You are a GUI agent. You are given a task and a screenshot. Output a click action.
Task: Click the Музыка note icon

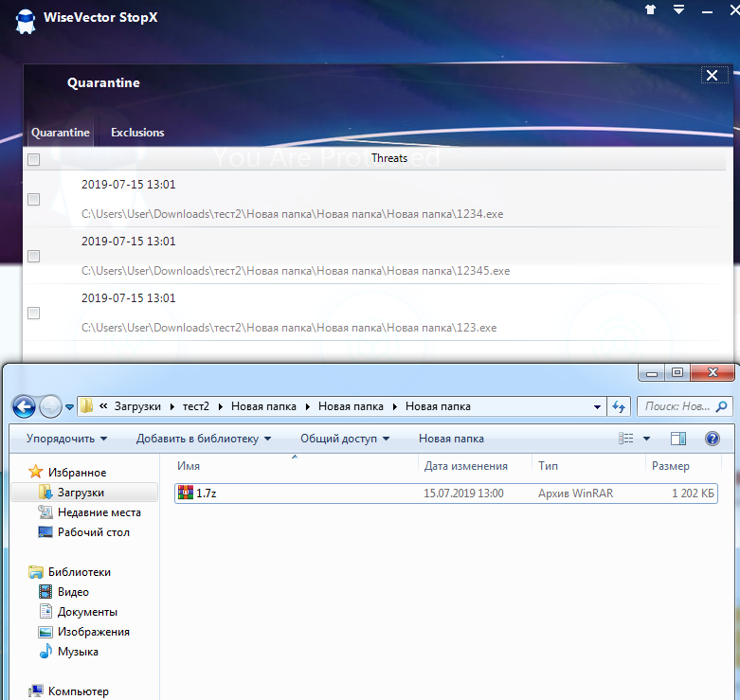45,651
